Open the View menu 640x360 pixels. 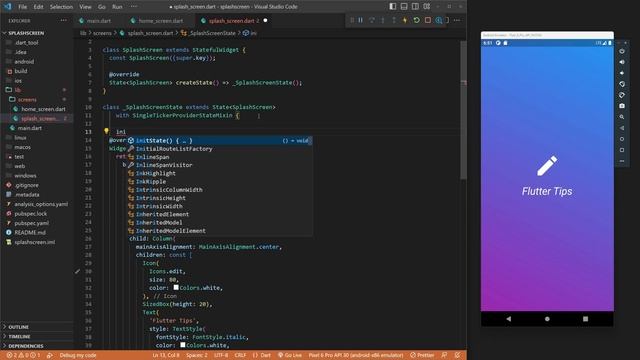[85, 7]
